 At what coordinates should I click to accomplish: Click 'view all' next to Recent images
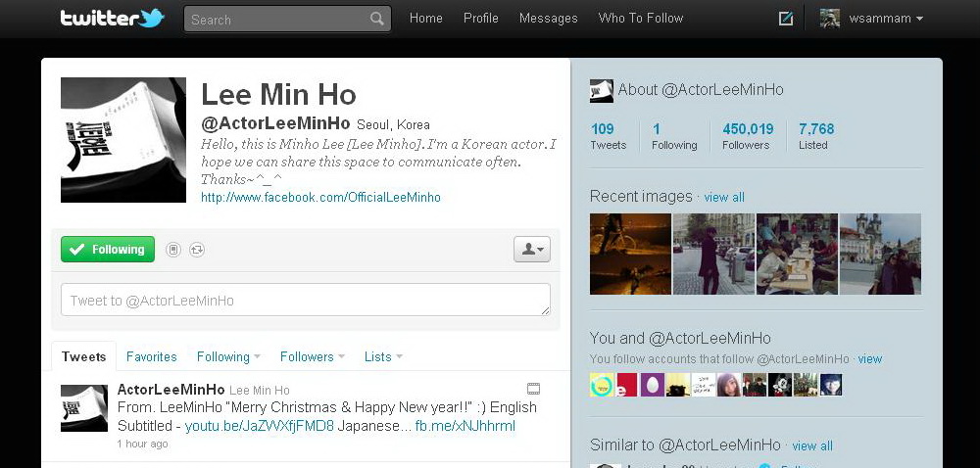click(x=724, y=197)
